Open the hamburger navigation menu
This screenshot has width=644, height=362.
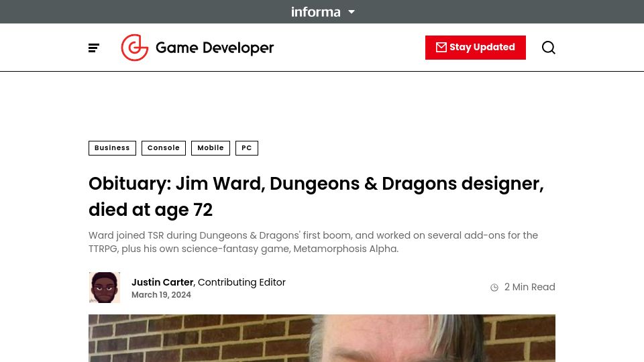point(94,48)
